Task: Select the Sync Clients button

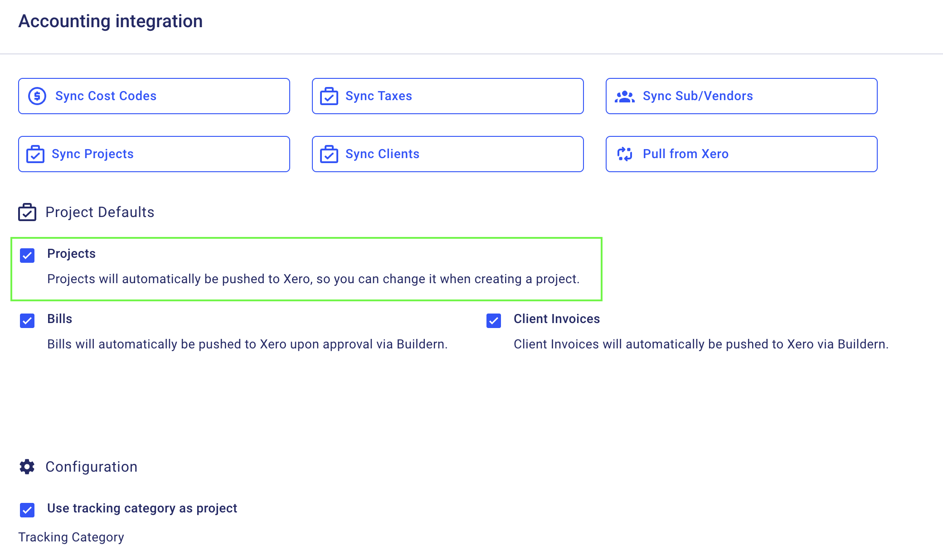Action: tap(448, 154)
